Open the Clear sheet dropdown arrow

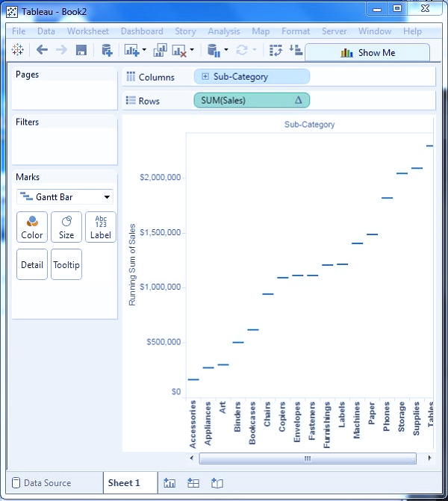coord(192,49)
